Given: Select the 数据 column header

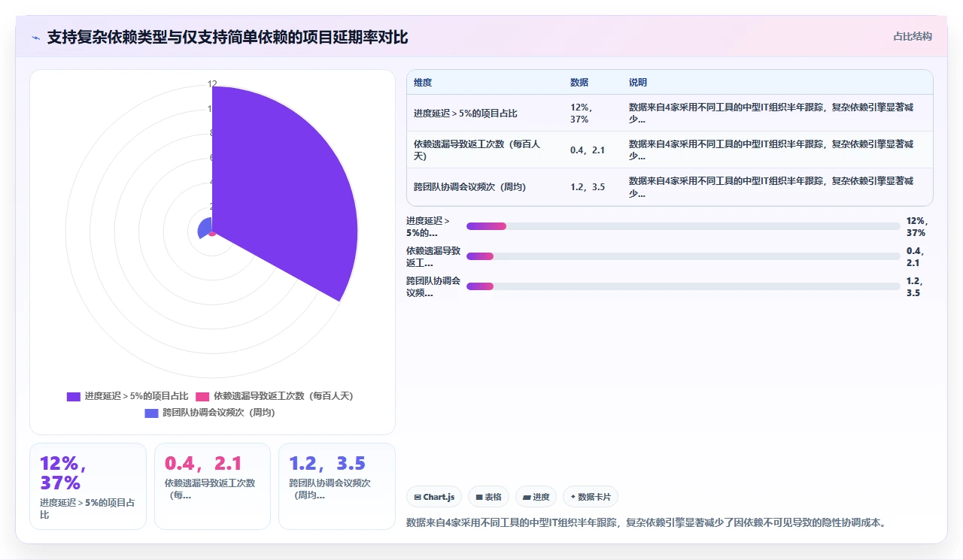Looking at the screenshot, I should 579,83.
